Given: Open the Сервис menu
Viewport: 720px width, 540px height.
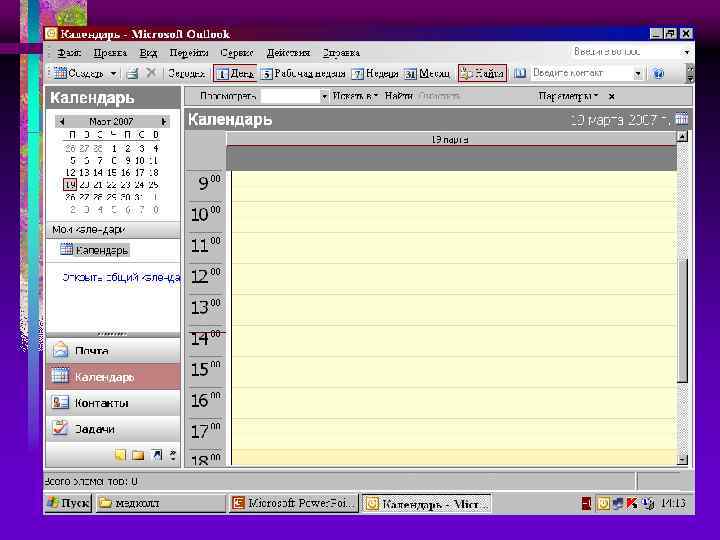Looking at the screenshot, I should (x=237, y=53).
